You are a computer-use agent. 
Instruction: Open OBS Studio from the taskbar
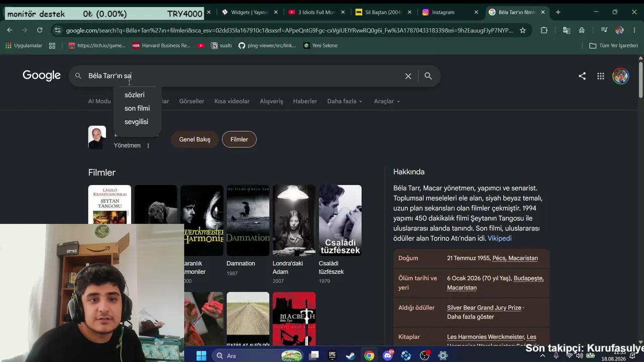(x=425, y=355)
